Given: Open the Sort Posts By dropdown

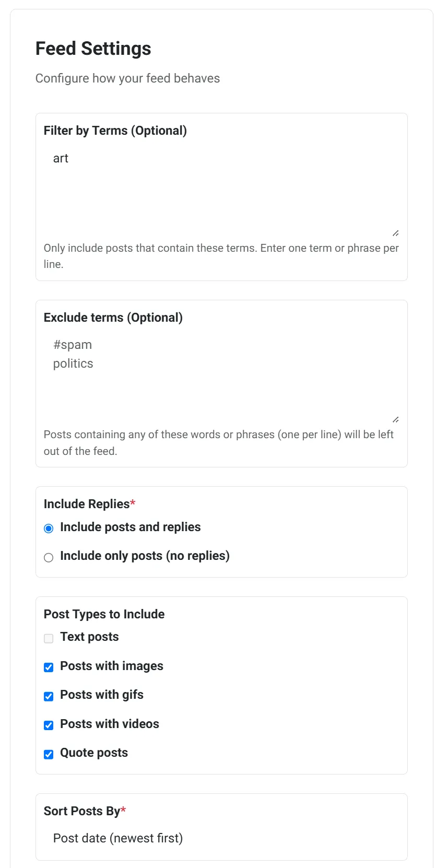Looking at the screenshot, I should 221,838.
